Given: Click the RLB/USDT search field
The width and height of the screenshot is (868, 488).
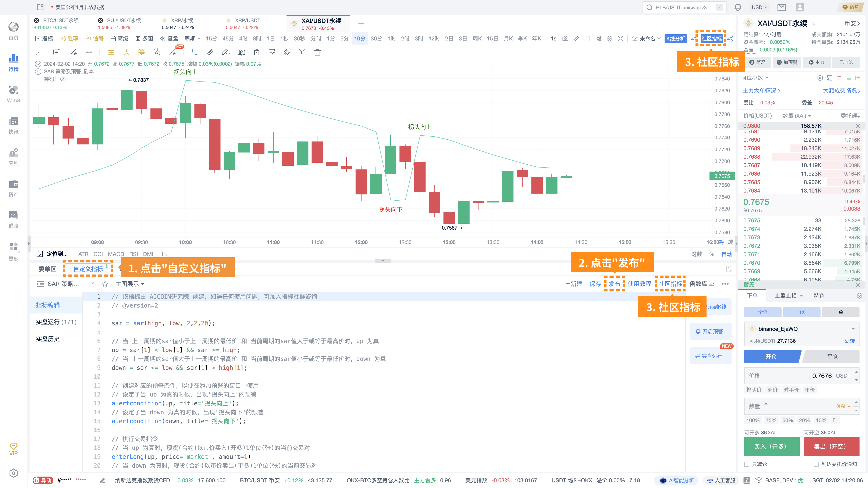Looking at the screenshot, I should (684, 7).
